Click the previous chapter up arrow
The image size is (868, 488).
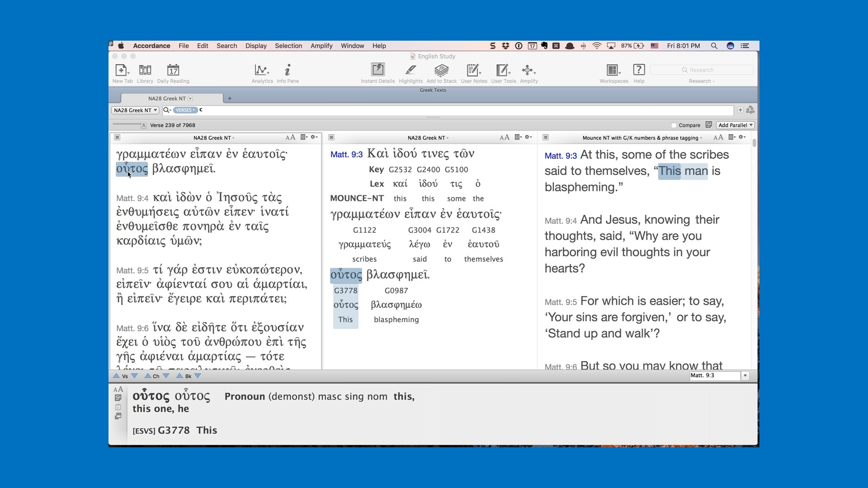(x=147, y=376)
